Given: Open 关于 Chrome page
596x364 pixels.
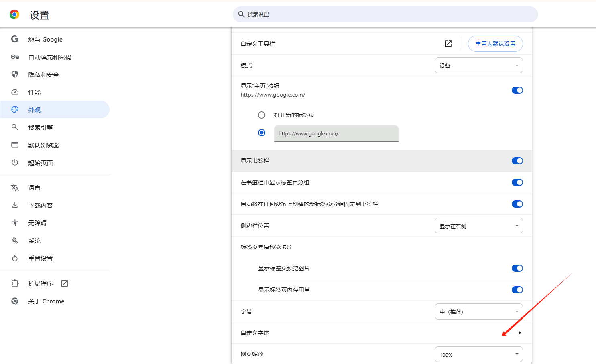Looking at the screenshot, I should tap(55, 301).
